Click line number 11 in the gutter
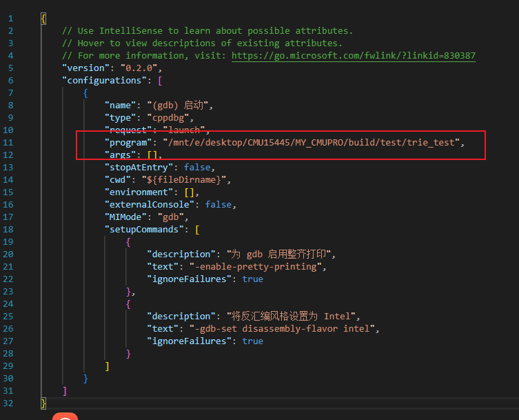Screen dimensions: 519x420 point(8,143)
